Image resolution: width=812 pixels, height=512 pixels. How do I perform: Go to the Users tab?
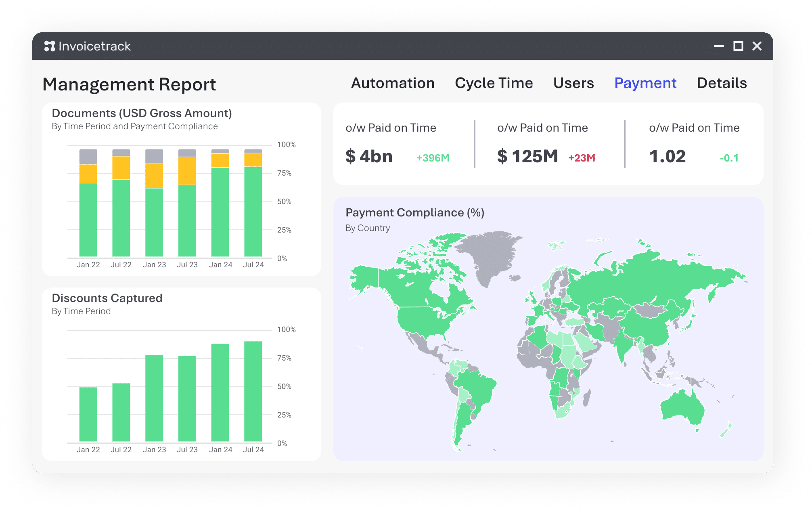point(573,83)
